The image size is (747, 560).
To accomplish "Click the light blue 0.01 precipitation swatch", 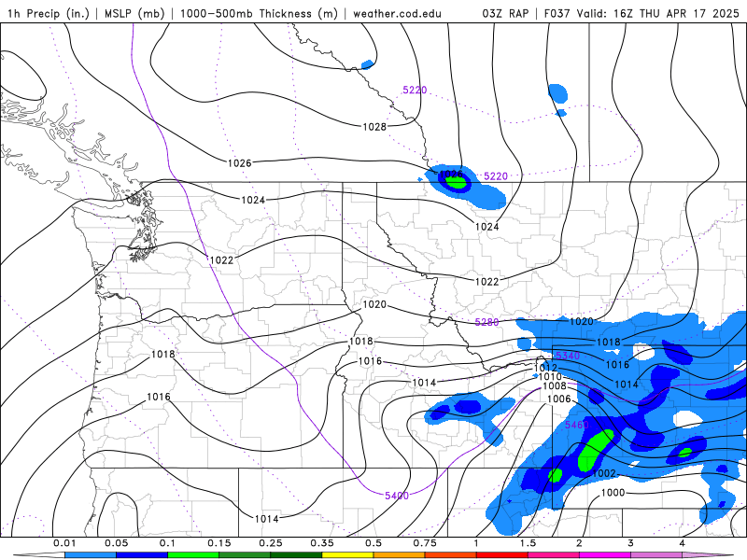I will point(91,555).
